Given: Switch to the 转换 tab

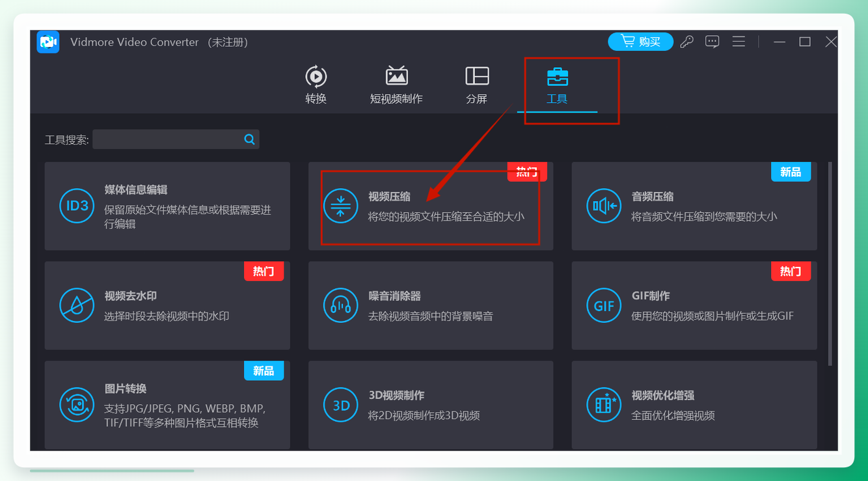Looking at the screenshot, I should [x=316, y=85].
